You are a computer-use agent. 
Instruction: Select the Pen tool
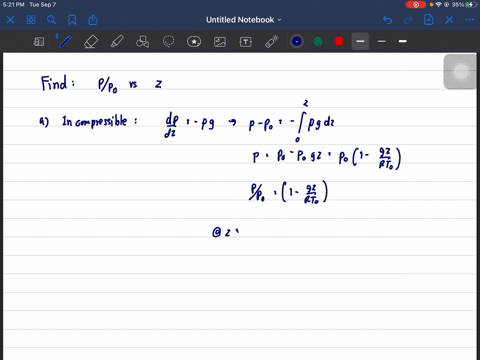(x=65, y=42)
